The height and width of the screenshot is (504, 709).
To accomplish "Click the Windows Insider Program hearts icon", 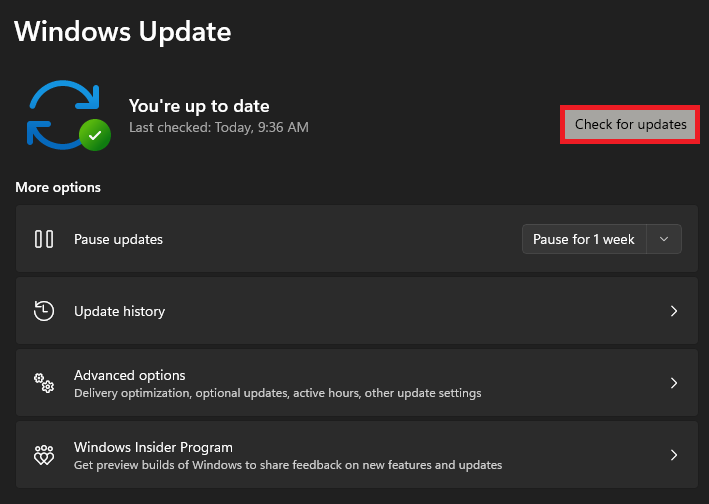I will coord(44,455).
